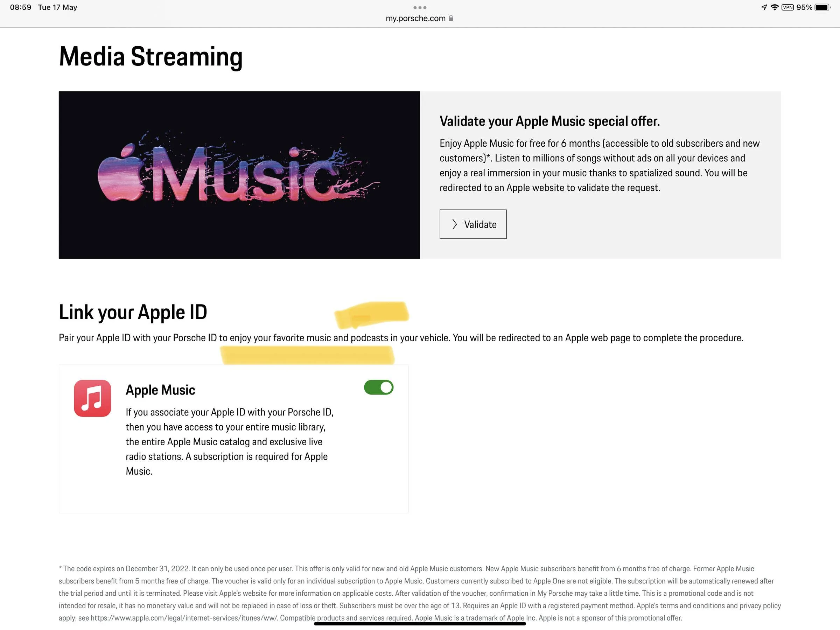Tap the battery icon in status bar
This screenshot has width=840, height=630.
(x=822, y=7)
